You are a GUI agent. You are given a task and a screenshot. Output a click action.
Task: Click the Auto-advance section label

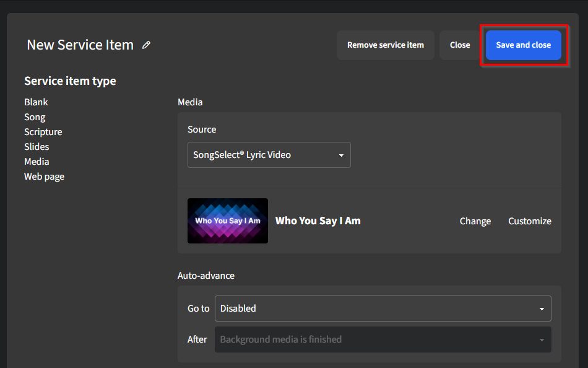tap(206, 276)
